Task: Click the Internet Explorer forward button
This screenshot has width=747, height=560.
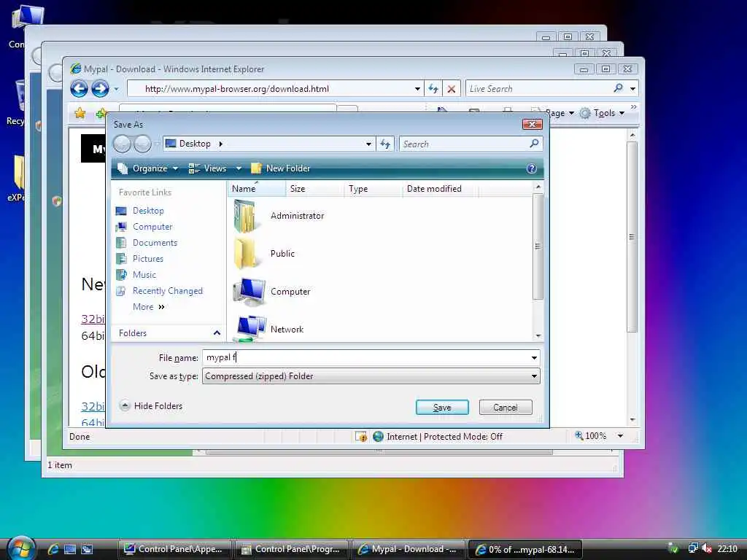Action: point(100,88)
